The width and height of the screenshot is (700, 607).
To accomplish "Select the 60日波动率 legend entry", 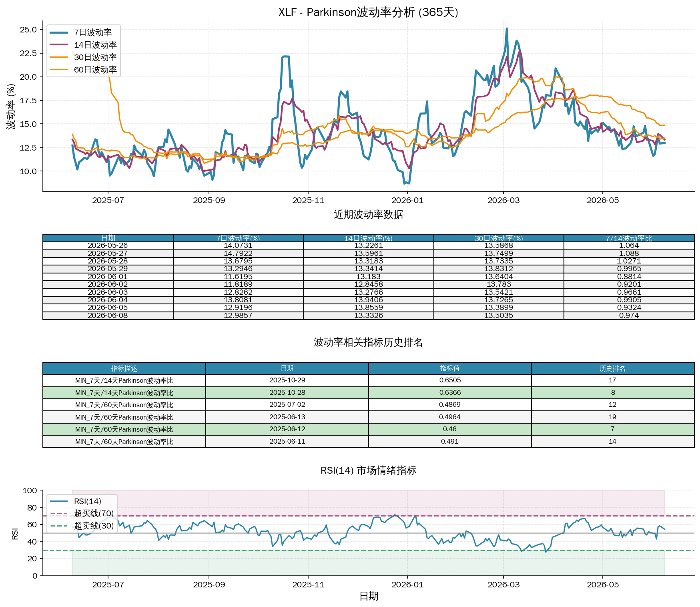I will point(84,70).
